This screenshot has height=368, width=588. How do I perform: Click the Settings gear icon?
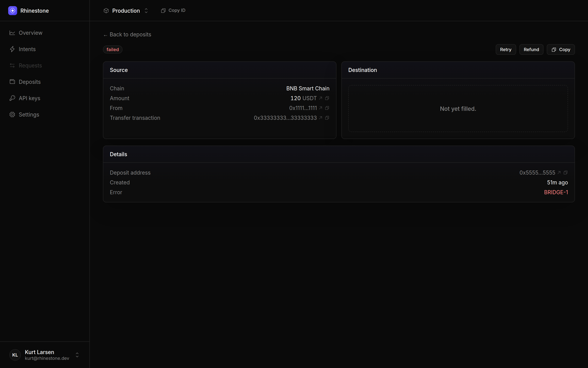(12, 114)
